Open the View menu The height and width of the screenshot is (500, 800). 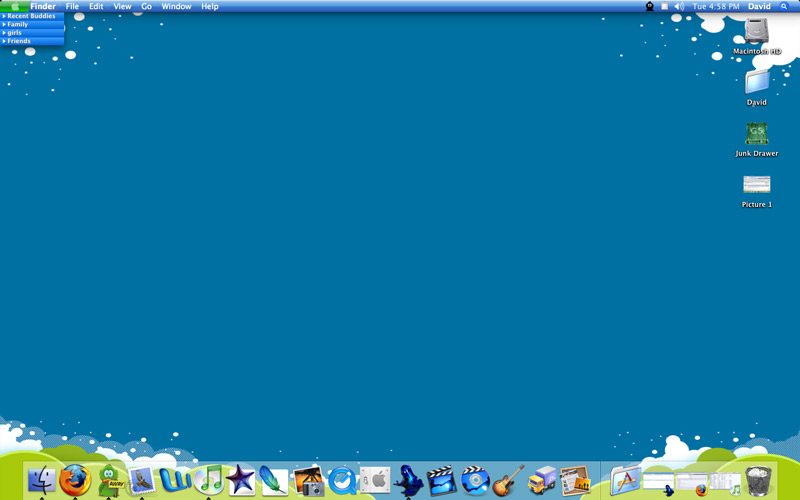122,6
